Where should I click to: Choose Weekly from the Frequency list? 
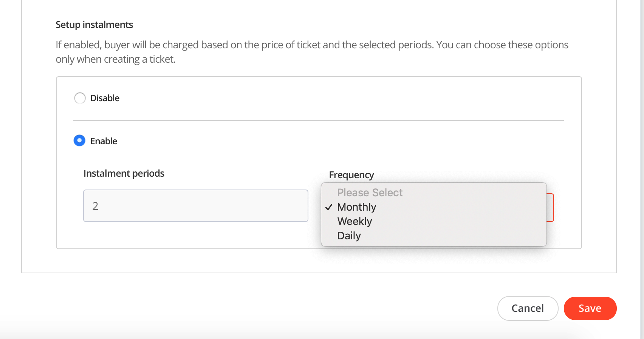point(355,221)
